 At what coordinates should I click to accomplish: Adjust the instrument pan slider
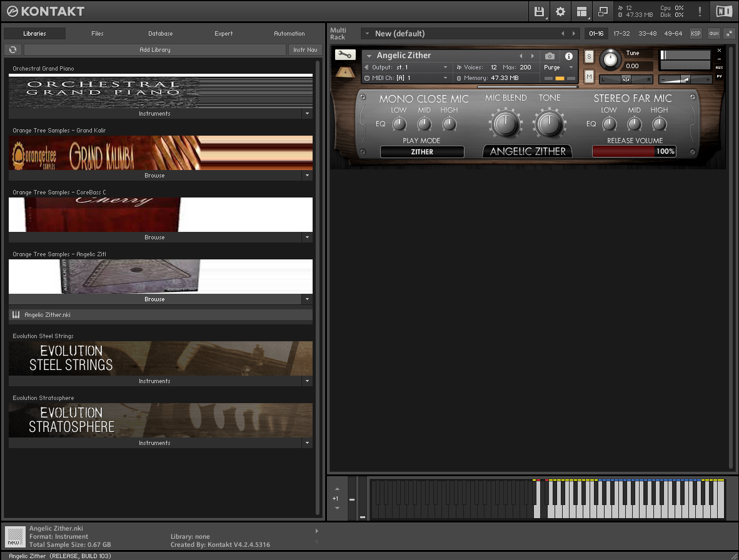626,79
